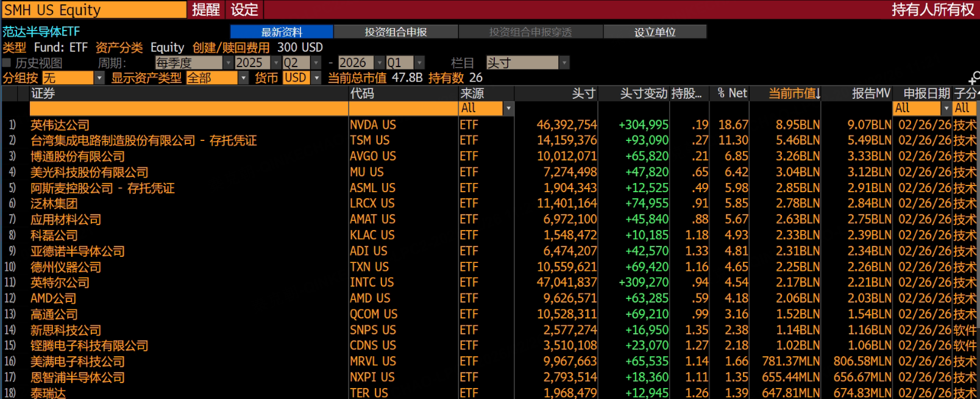Image resolution: width=980 pixels, height=399 pixels.
Task: Sort by 证券 column header
Action: click(43, 93)
